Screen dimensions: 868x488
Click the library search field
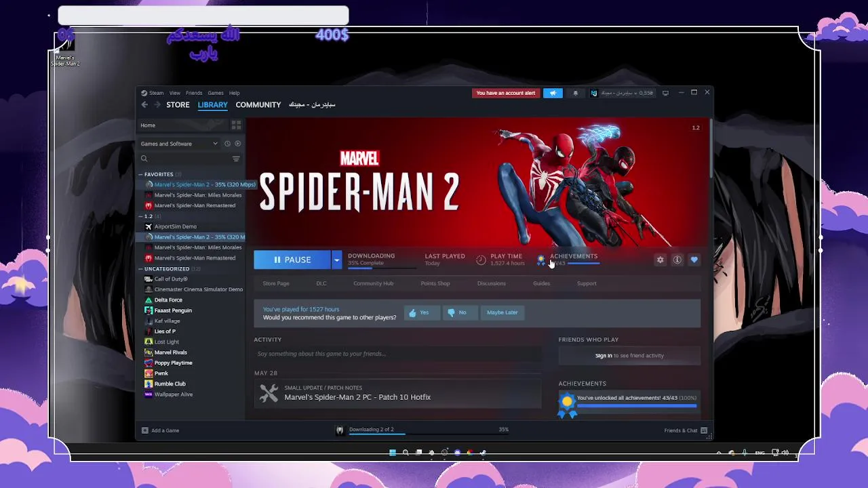[x=184, y=159]
